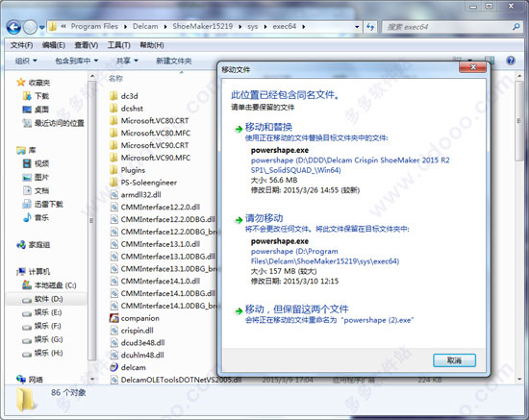Open the 包含到库中 toolbar dropdown
The width and height of the screenshot is (529, 420).
click(x=76, y=61)
